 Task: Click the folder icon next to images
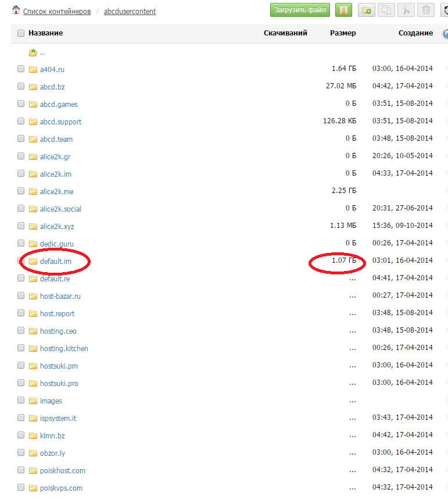point(33,401)
